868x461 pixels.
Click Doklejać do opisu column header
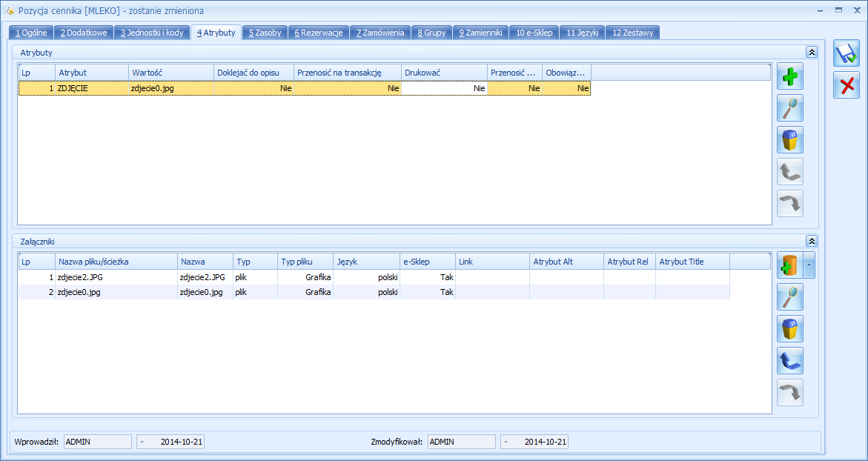tap(254, 73)
